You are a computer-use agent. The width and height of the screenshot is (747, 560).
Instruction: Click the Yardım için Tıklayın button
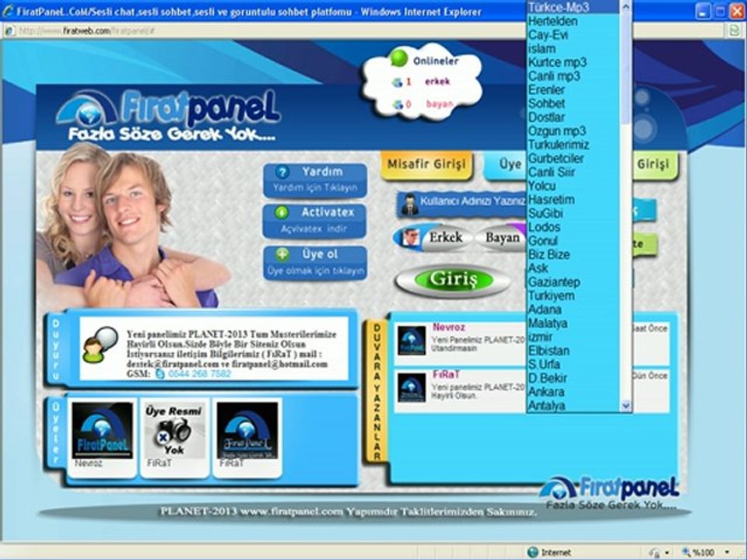tap(315, 180)
